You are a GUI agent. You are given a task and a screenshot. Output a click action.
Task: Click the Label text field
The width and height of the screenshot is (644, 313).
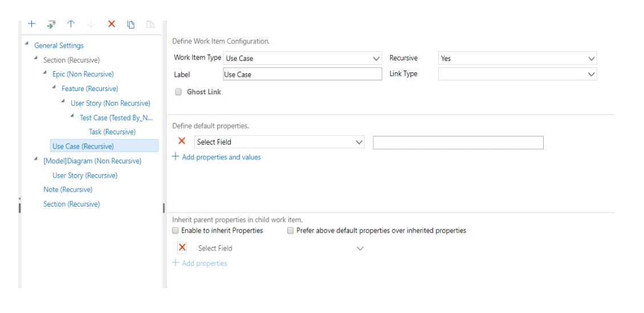click(303, 74)
